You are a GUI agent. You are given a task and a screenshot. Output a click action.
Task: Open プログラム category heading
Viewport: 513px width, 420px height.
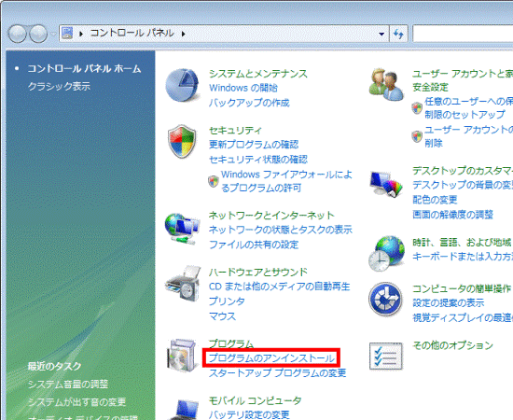coord(231,343)
